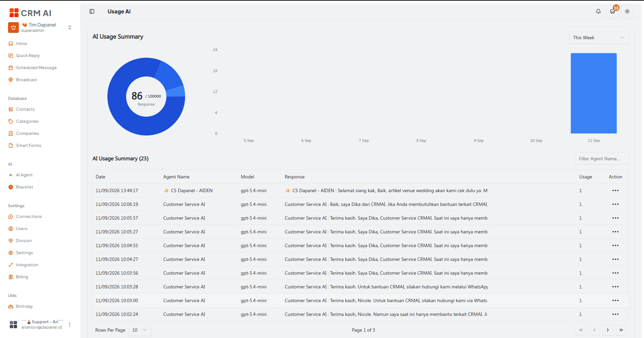The image size is (644, 338).
Task: Click the Users icon
Action: pos(11,229)
